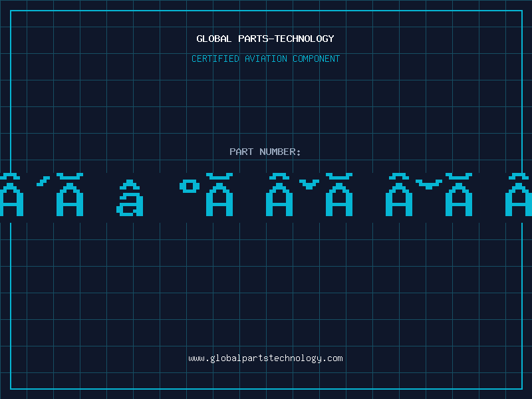Click the CERTIFIED AVIATION COMPONENT subtitle
The height and width of the screenshot is (399, 532).
click(265, 59)
